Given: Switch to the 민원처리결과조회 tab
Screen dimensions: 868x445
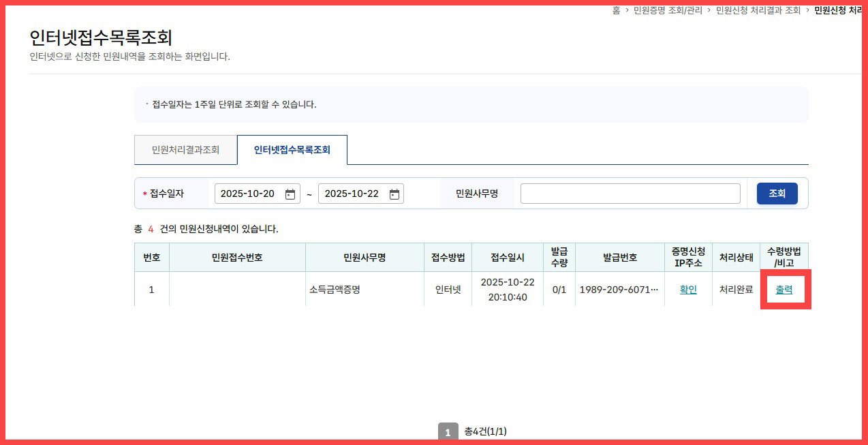Looking at the screenshot, I should pyautogui.click(x=185, y=149).
